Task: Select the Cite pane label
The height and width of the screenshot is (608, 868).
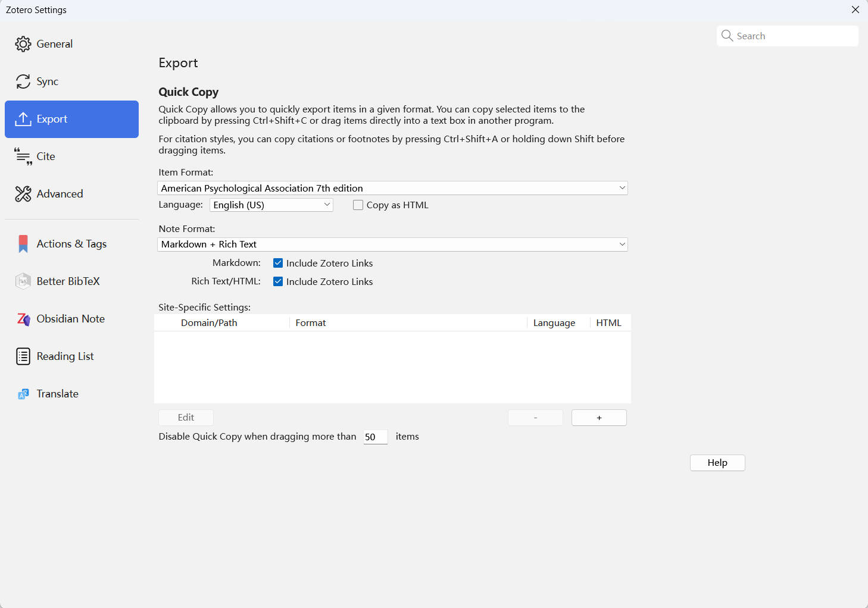Action: point(46,156)
